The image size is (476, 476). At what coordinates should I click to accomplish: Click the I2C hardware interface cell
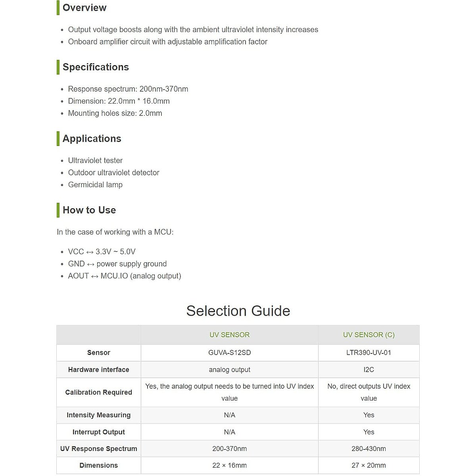[369, 370]
